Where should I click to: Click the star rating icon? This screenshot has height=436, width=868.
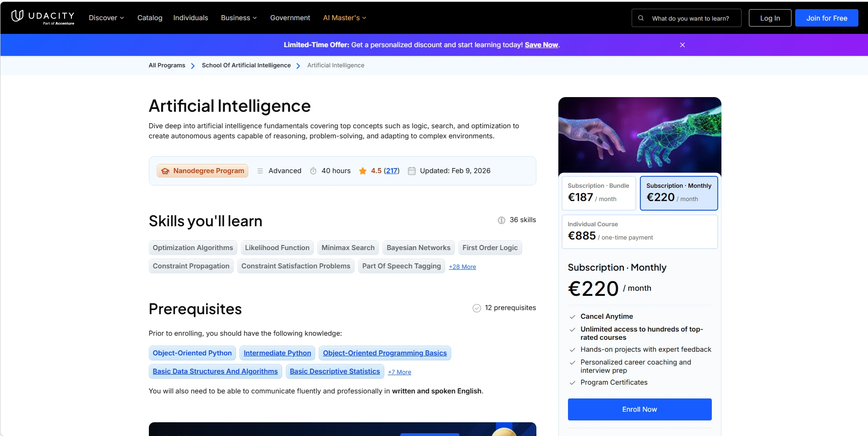click(x=363, y=170)
